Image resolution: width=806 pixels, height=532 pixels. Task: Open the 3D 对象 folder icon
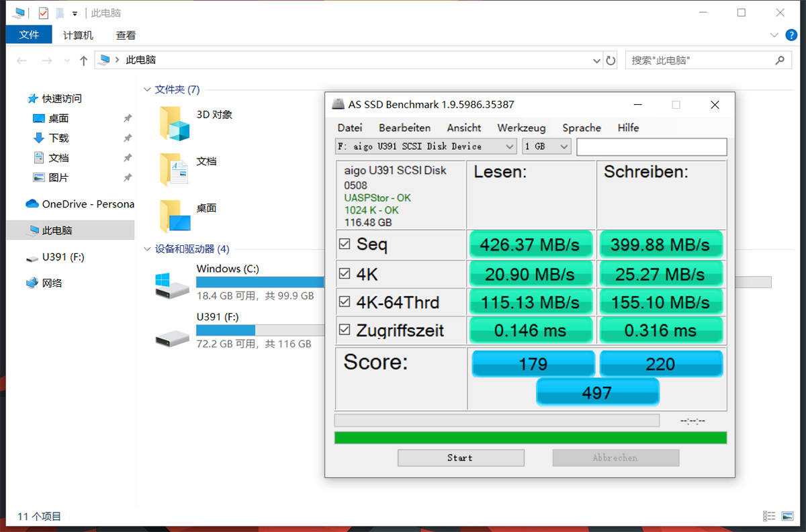coord(175,123)
